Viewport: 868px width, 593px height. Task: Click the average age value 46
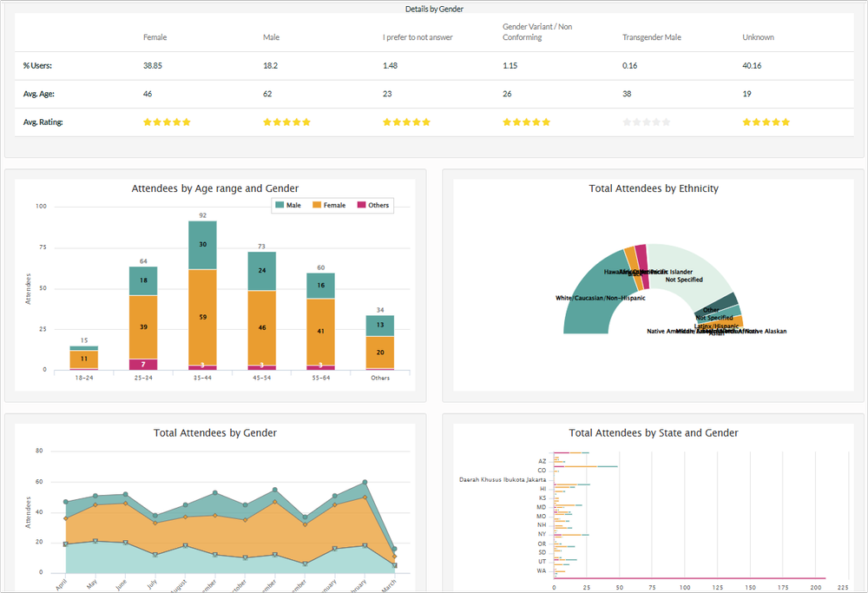148,94
